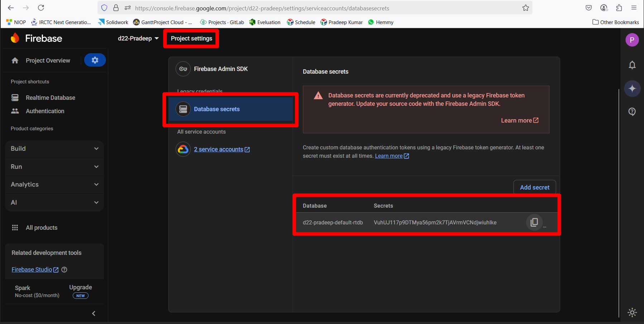Screen dimensions: 644x324
Task: Reload the page with the refresh icon
Action: pos(41,8)
